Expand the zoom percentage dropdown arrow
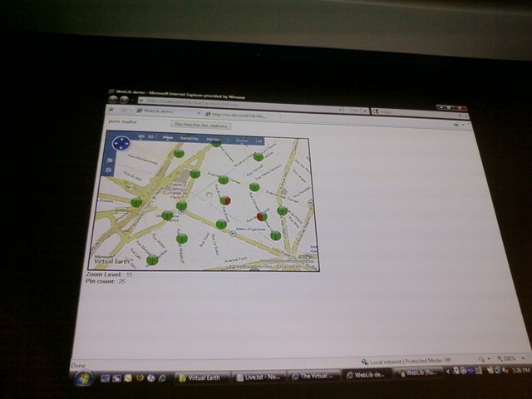This screenshot has width=532, height=399. tap(524, 358)
